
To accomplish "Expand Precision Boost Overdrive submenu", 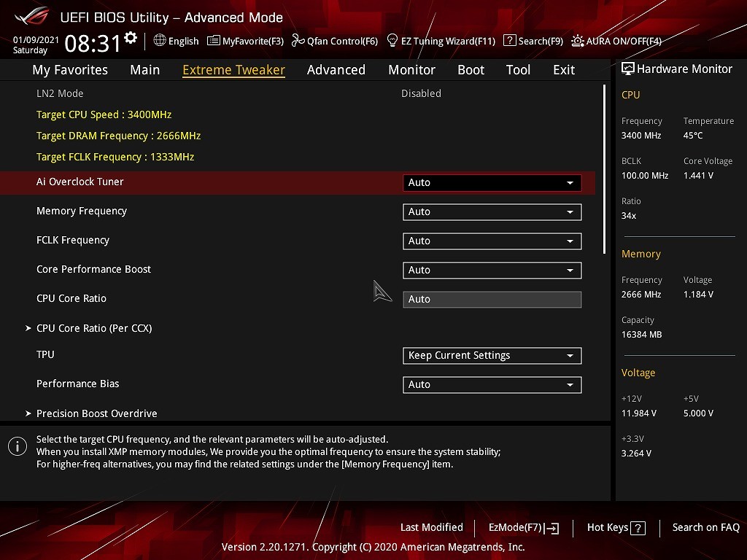I will coord(96,413).
